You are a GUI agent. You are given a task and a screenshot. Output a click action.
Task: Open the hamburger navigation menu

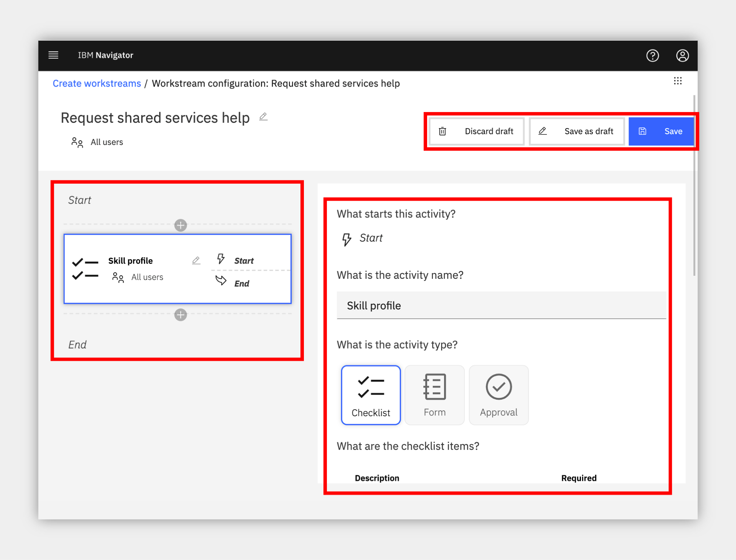tap(53, 55)
